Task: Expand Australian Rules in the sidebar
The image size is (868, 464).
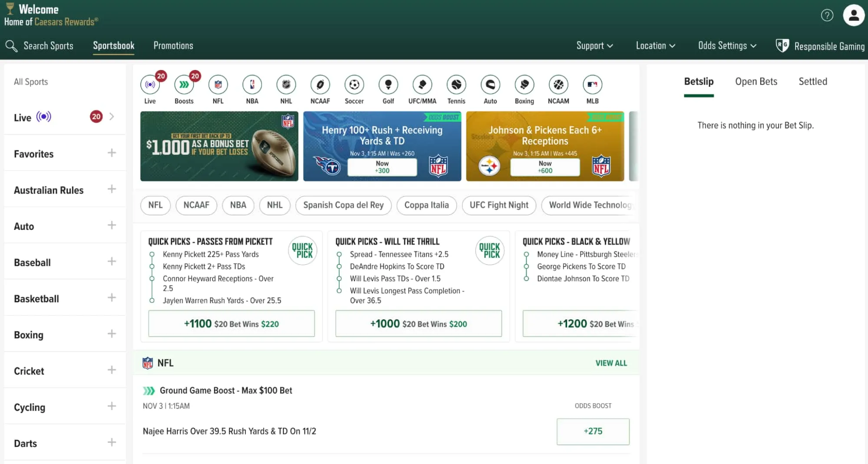Action: pos(112,189)
